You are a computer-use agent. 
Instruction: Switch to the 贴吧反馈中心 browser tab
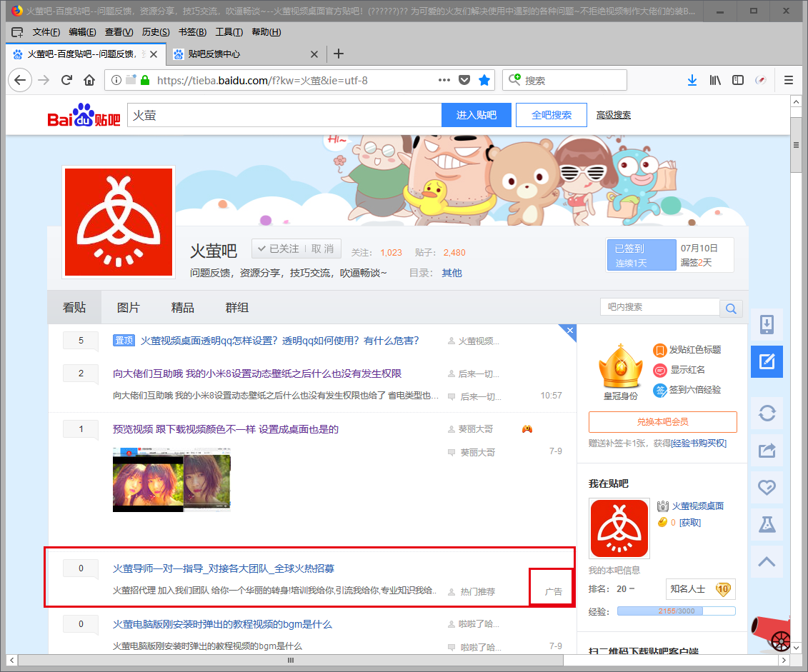[246, 54]
